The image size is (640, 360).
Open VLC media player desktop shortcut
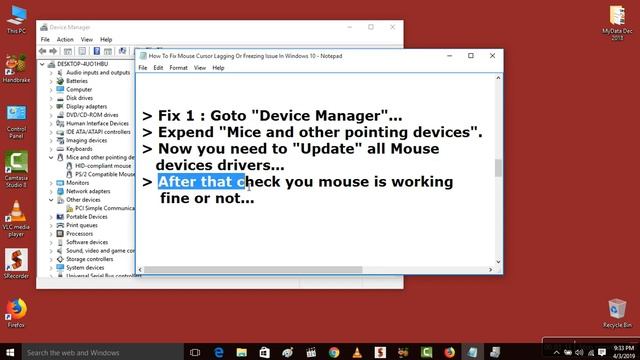[x=16, y=218]
